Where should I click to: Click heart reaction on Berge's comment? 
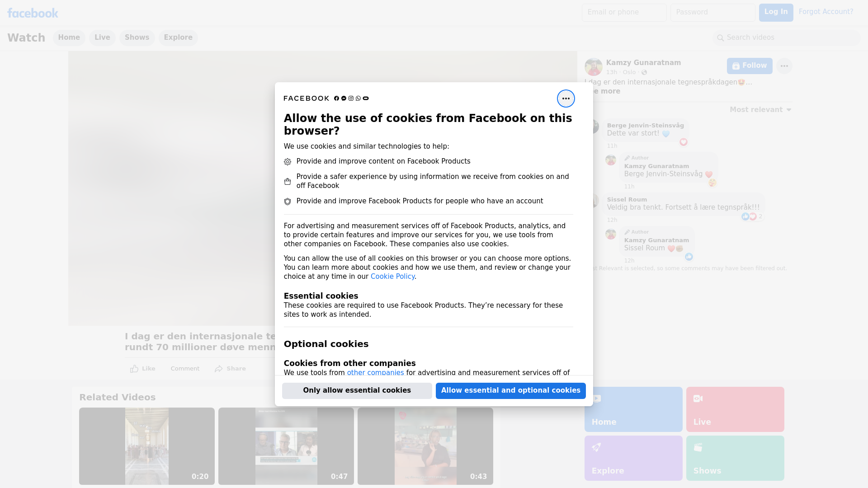(683, 142)
